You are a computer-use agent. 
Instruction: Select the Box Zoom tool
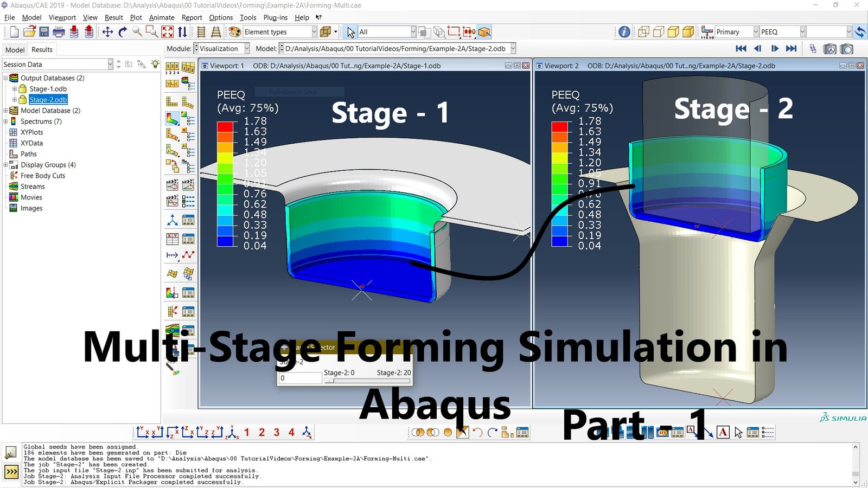152,32
